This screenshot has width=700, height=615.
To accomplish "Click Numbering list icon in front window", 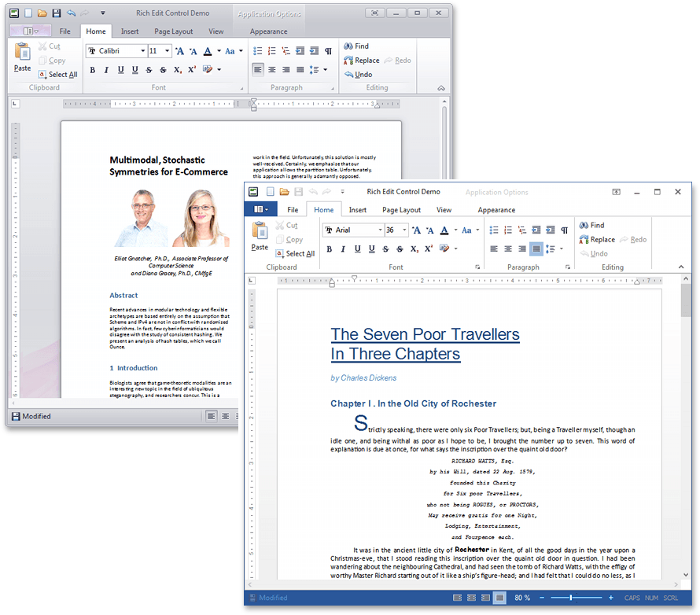I will click(x=508, y=230).
